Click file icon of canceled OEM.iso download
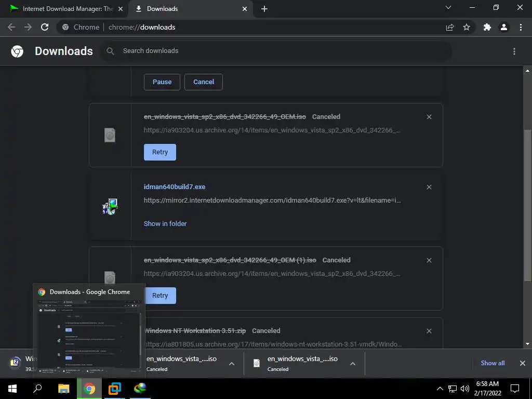This screenshot has height=399, width=532. 110,135
